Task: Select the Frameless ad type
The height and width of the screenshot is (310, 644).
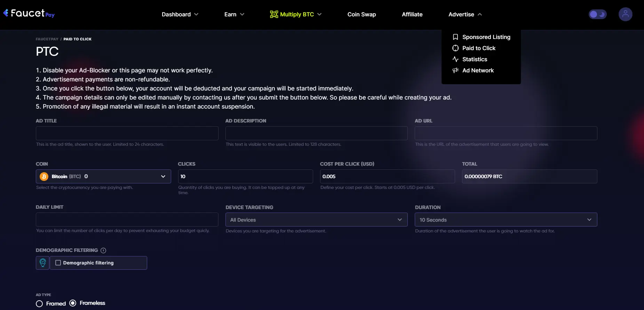Action: (73, 303)
